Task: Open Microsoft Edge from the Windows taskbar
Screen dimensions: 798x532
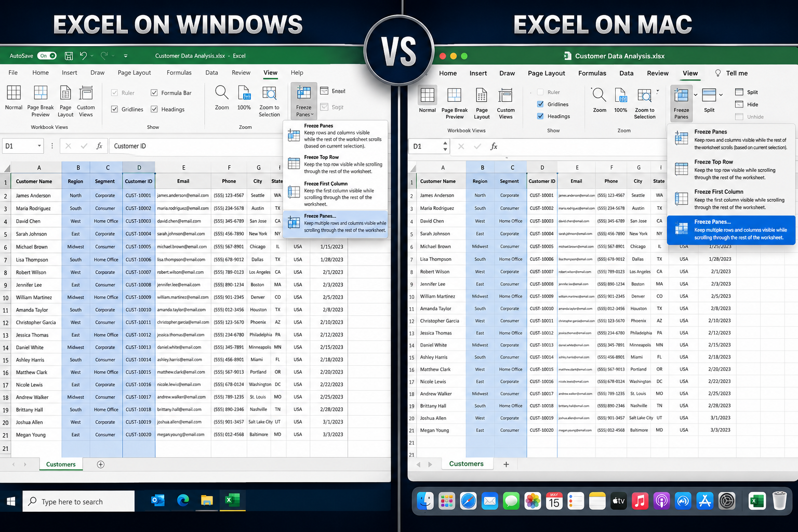Action: coord(183,500)
